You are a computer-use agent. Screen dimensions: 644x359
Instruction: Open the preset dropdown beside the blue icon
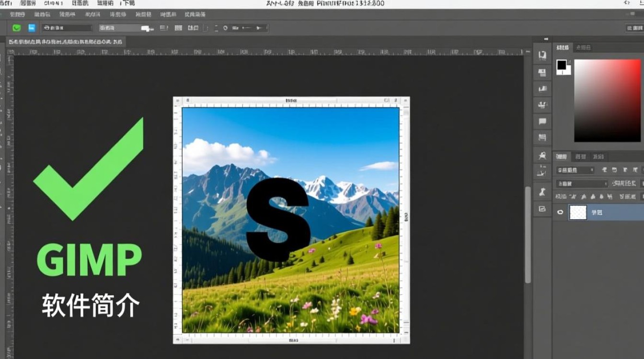coord(67,28)
